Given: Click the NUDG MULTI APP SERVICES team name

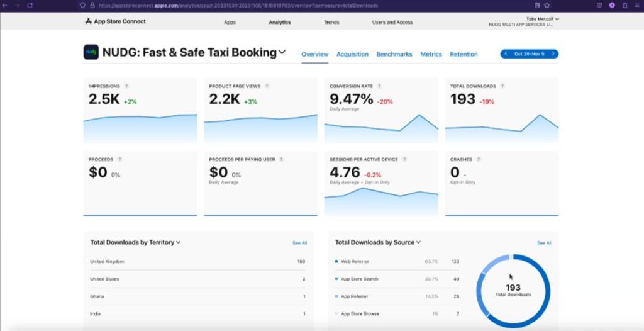Looking at the screenshot, I should point(521,25).
